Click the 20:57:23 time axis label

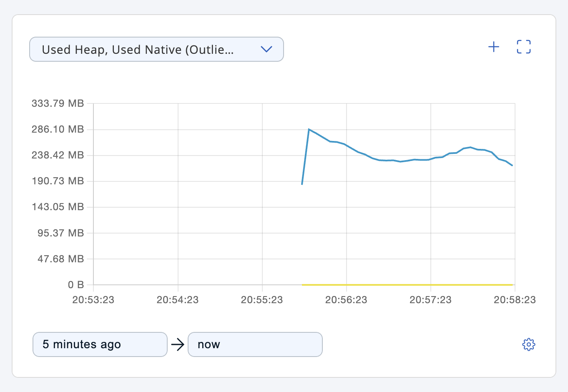430,300
